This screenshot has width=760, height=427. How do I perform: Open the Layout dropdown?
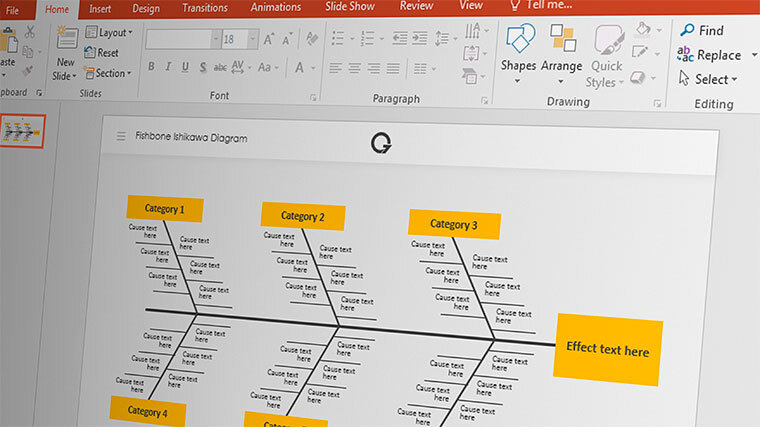pyautogui.click(x=109, y=32)
